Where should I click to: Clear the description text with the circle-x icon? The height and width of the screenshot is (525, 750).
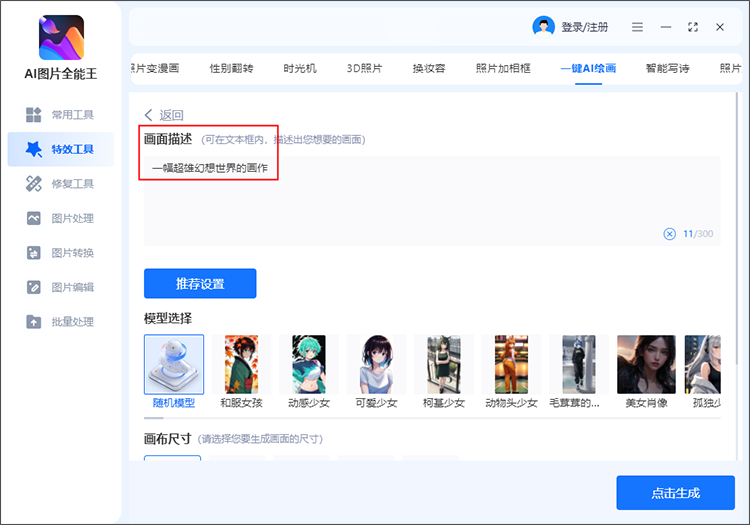(x=670, y=234)
